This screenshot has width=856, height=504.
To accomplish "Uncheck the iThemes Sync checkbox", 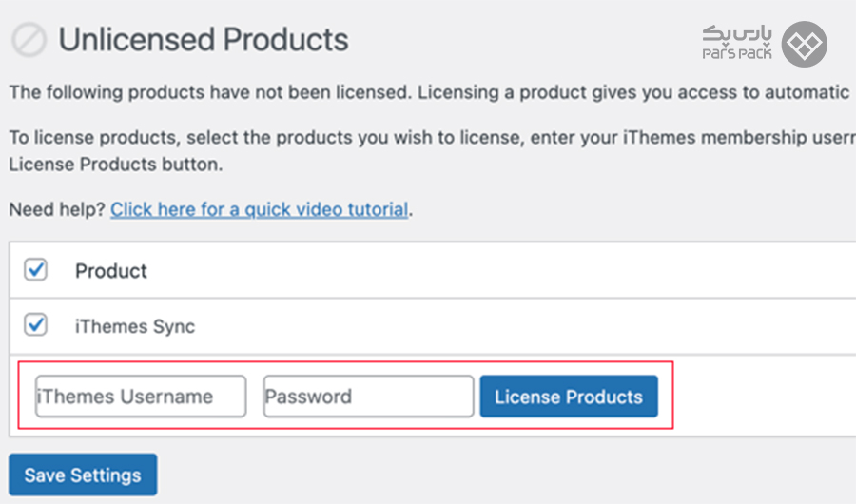I will pos(35,325).
